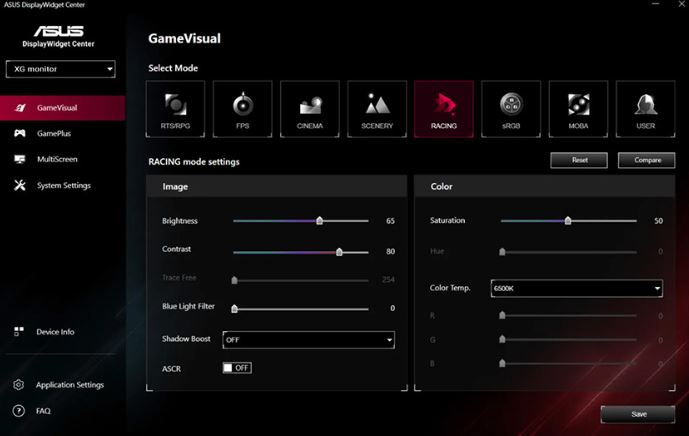Choose the CINEMA mode icon

[309, 109]
